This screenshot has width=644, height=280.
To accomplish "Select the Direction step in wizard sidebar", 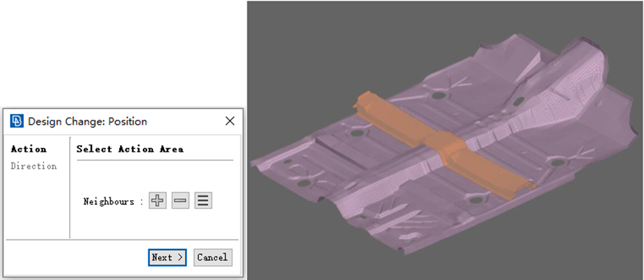I will click(34, 166).
